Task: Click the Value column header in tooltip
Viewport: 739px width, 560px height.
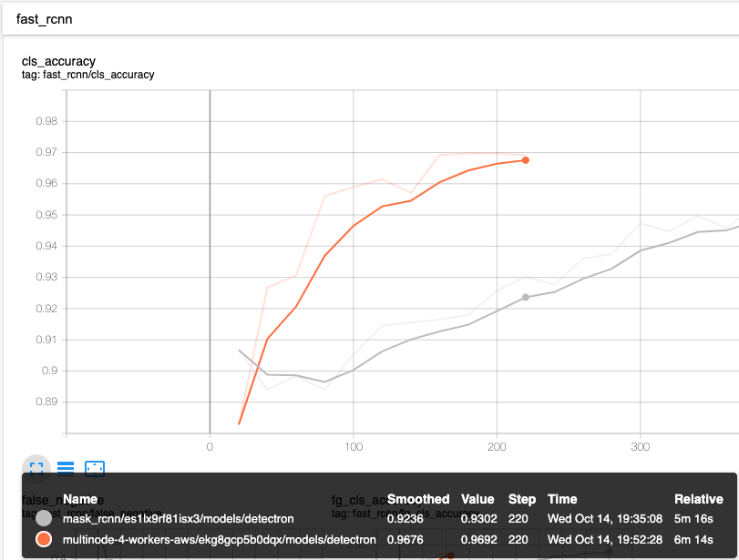Action: pyautogui.click(x=477, y=499)
